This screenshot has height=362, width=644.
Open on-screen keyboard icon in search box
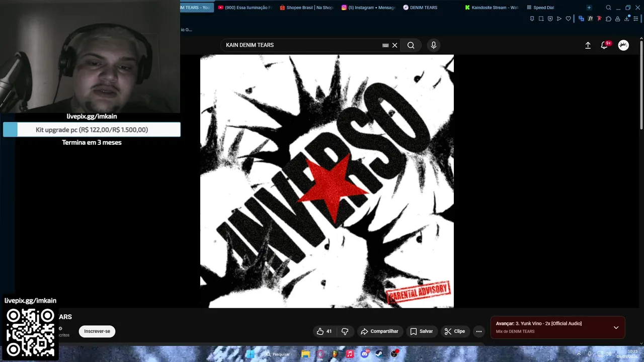[x=385, y=45]
